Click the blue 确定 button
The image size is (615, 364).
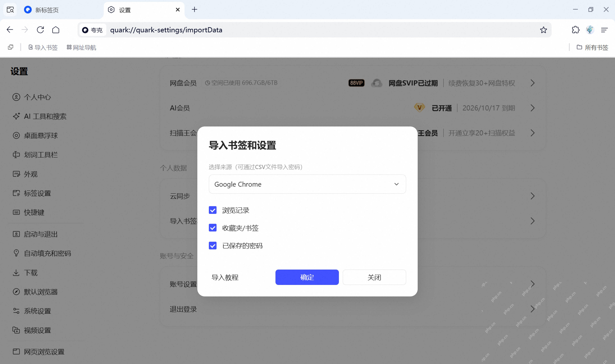click(307, 277)
